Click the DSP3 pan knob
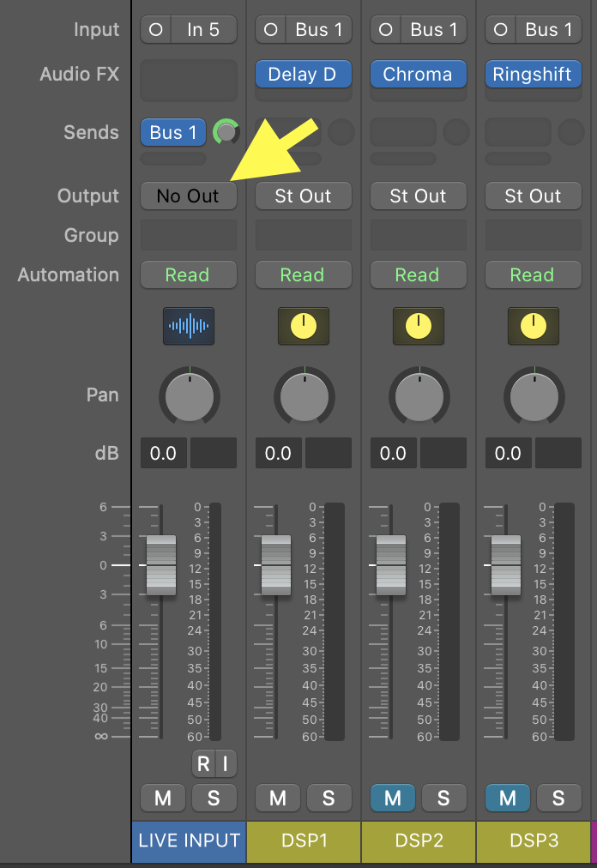 [x=534, y=396]
